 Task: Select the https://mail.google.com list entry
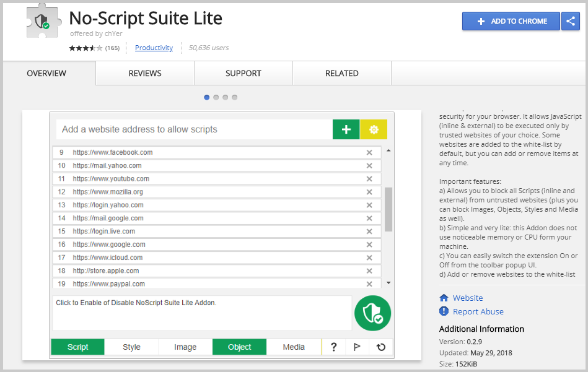(x=217, y=218)
